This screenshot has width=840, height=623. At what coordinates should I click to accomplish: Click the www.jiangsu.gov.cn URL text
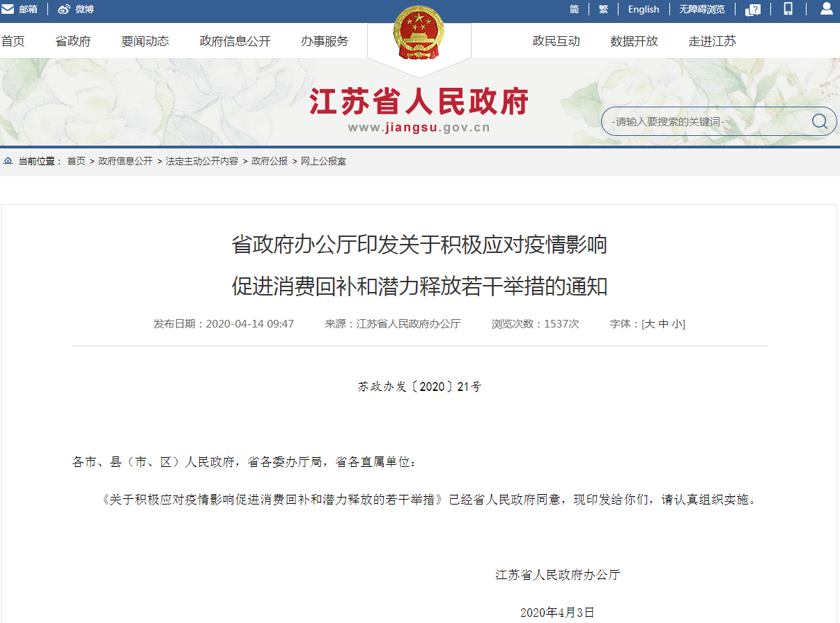(x=419, y=128)
